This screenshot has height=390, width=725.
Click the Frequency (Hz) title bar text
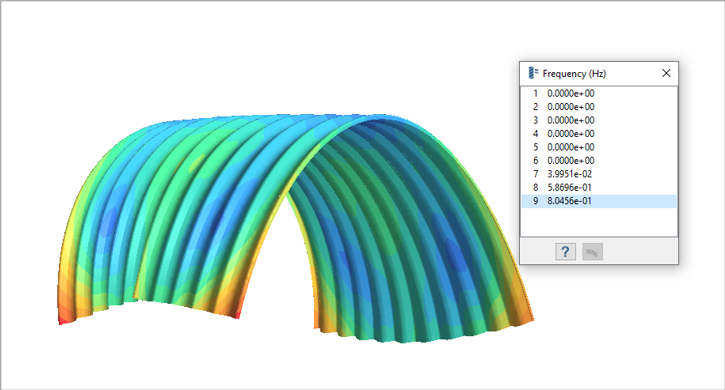(x=574, y=74)
